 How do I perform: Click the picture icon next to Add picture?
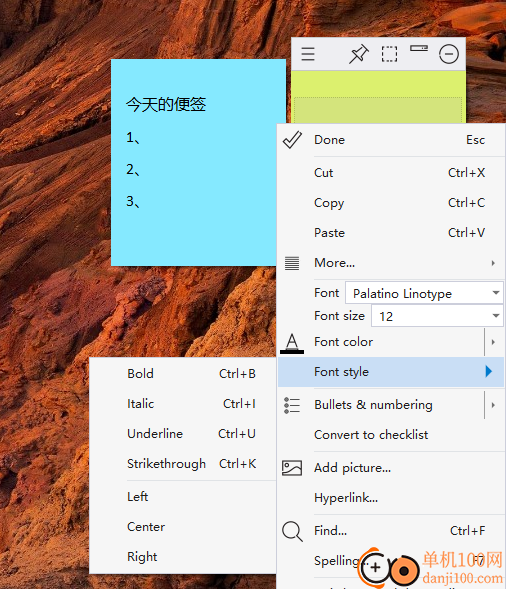pos(292,468)
